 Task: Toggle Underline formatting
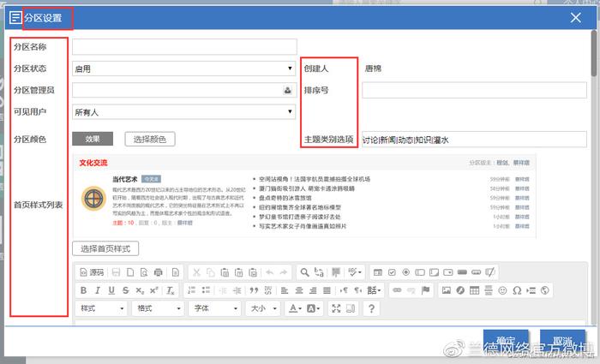pos(111,290)
